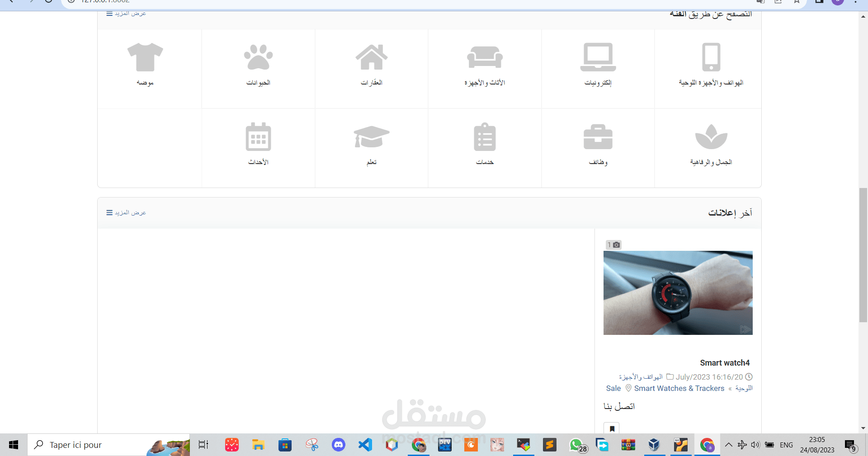This screenshot has height=456, width=868.
Task: Open the education graduation cap icon
Action: pyautogui.click(x=372, y=136)
